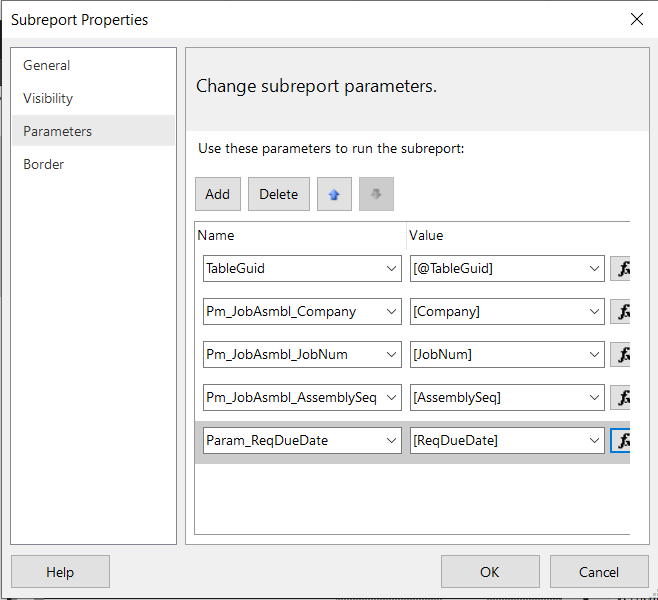Open expression editor for the TableGuid value

620,269
